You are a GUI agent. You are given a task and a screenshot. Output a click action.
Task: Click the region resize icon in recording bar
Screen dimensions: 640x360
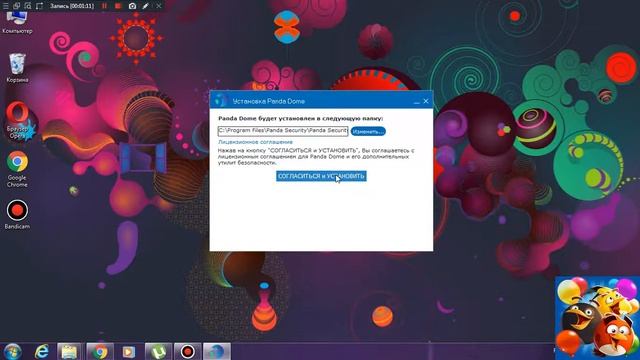39,6
